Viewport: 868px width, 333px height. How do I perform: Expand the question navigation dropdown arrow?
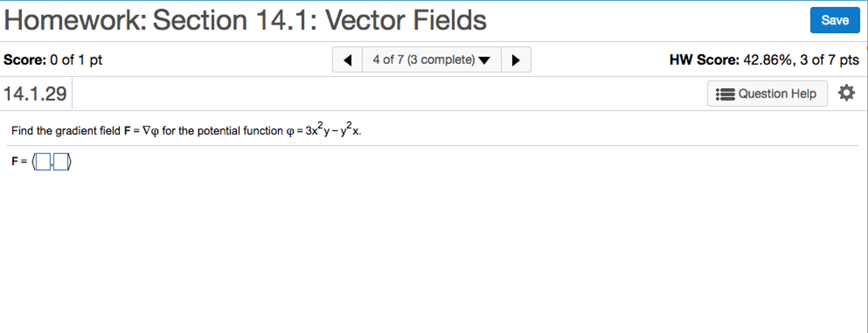click(484, 61)
